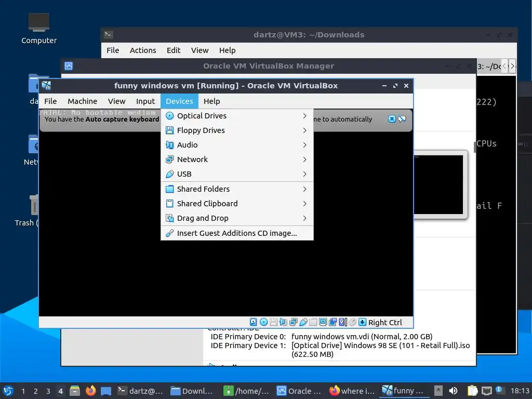Click the audio status bar icon
Image resolution: width=532 pixels, height=399 pixels.
tap(283, 322)
